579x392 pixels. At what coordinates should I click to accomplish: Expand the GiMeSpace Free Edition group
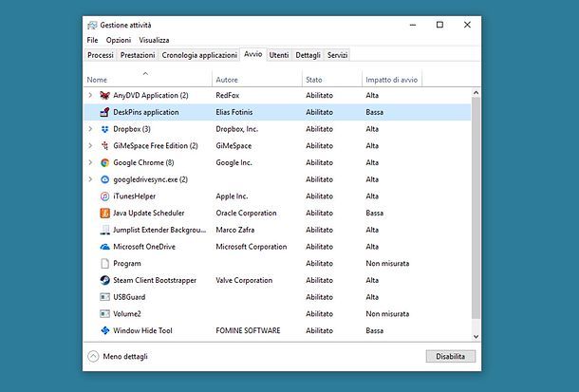(90, 146)
